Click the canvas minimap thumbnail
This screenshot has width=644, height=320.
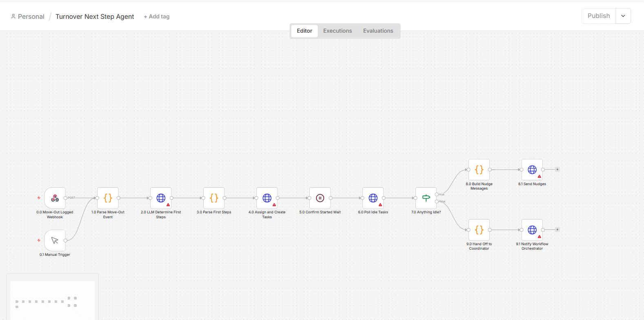[52, 300]
